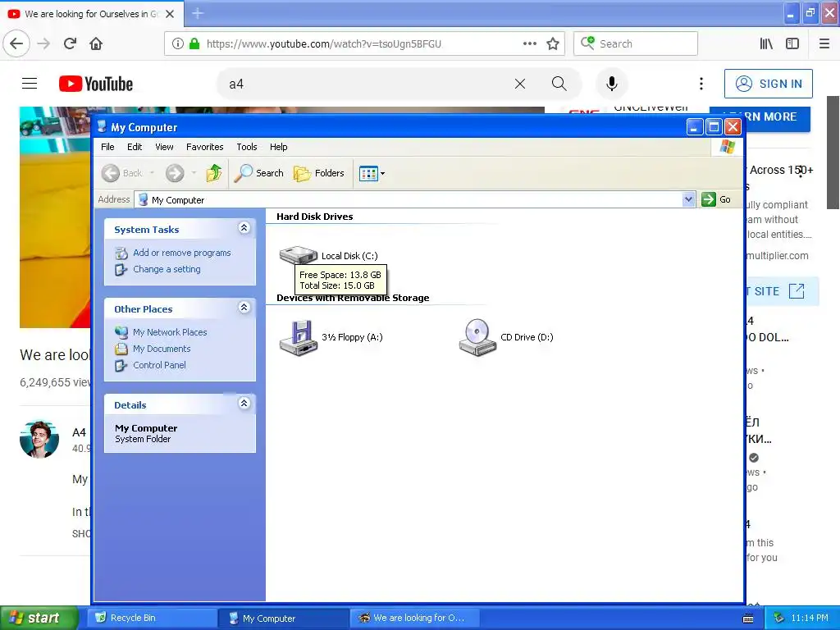Open the Help menu
Viewport: 840px width, 630px height.
click(x=279, y=147)
